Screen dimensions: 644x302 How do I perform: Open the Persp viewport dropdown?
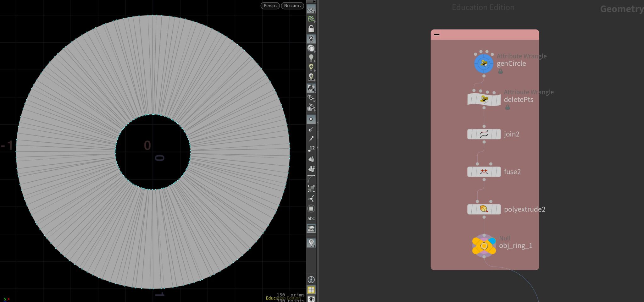tap(270, 6)
